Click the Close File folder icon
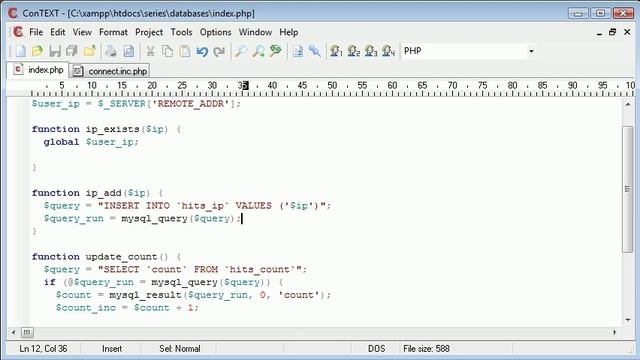Image resolution: width=640 pixels, height=360 pixels. 89,51
